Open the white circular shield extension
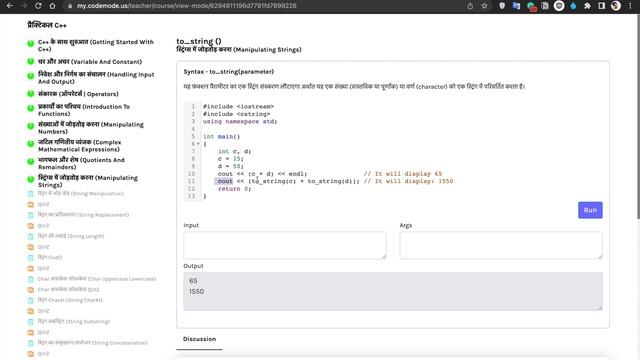This screenshot has width=640, height=360. (559, 6)
